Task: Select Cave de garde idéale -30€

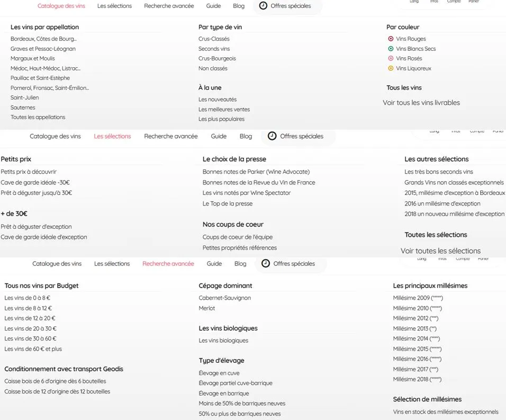Action: click(35, 182)
